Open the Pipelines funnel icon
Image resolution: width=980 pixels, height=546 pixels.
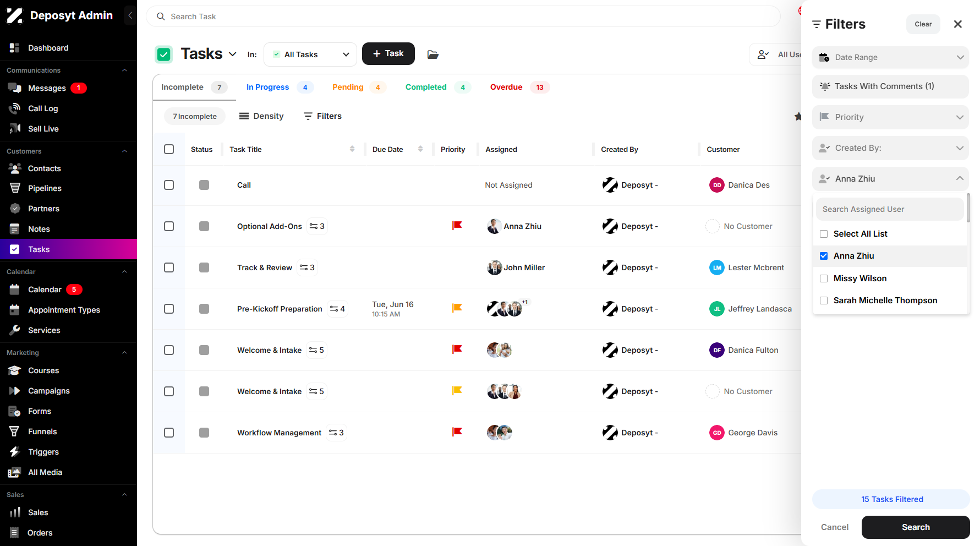pyautogui.click(x=15, y=188)
